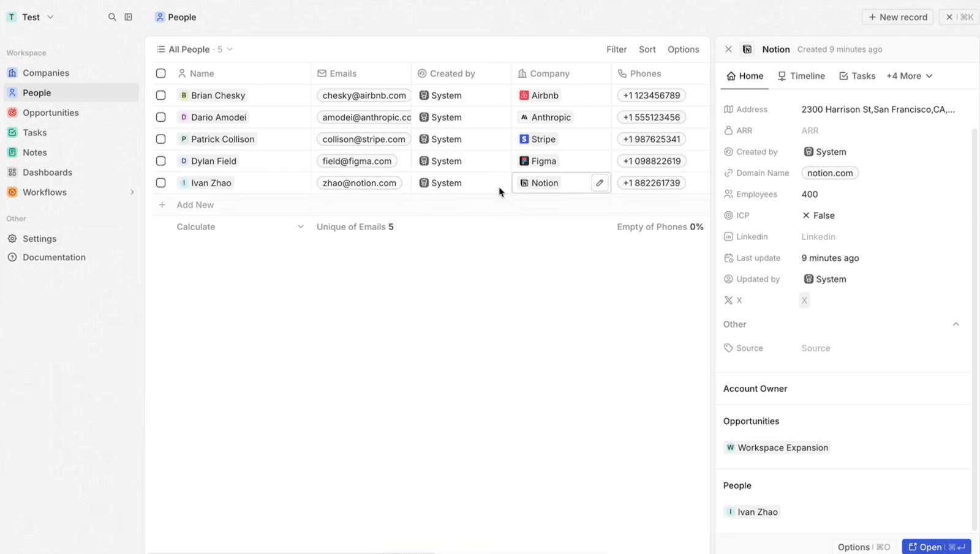This screenshot has height=554, width=980.
Task: Click the edit pencil icon on Notion cell
Action: 600,182
